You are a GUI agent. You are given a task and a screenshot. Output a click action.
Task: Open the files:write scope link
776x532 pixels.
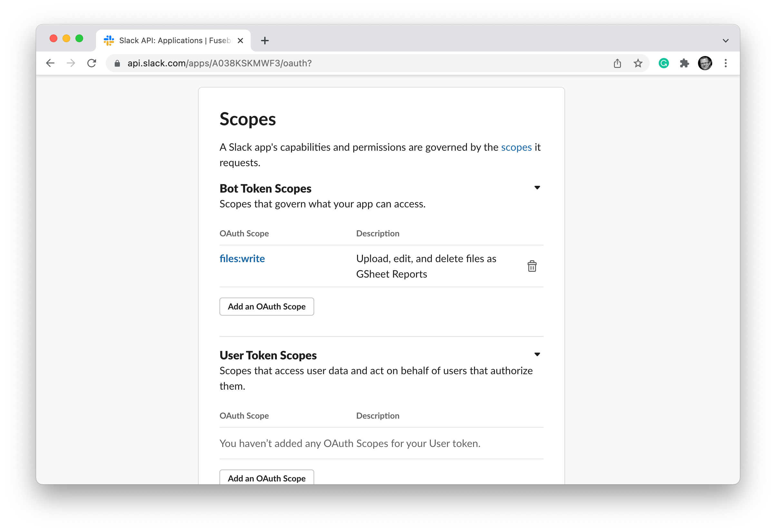point(242,259)
